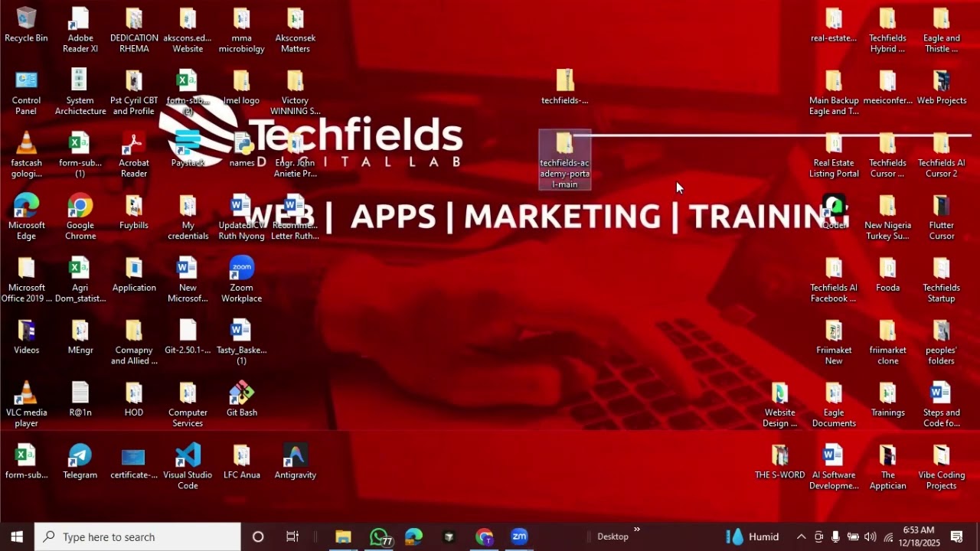Select the Qoder desktop icon
The image size is (980, 551).
(834, 212)
